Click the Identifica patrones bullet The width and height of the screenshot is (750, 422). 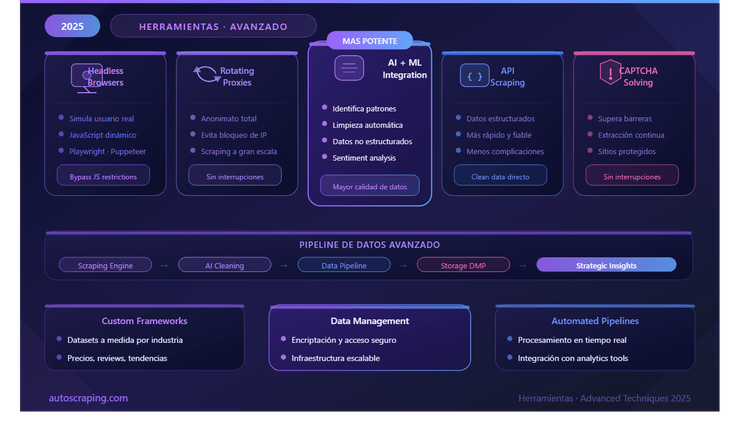pyautogui.click(x=364, y=109)
